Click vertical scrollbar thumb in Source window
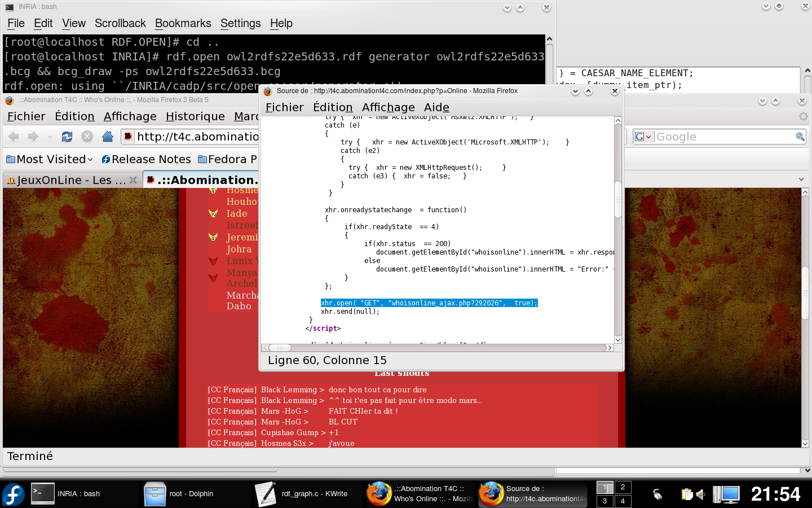Viewport: 812px width, 508px height. [618, 199]
